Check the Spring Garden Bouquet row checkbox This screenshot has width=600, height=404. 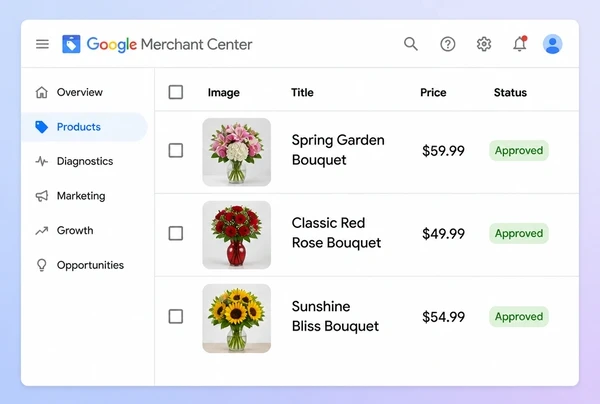point(176,150)
